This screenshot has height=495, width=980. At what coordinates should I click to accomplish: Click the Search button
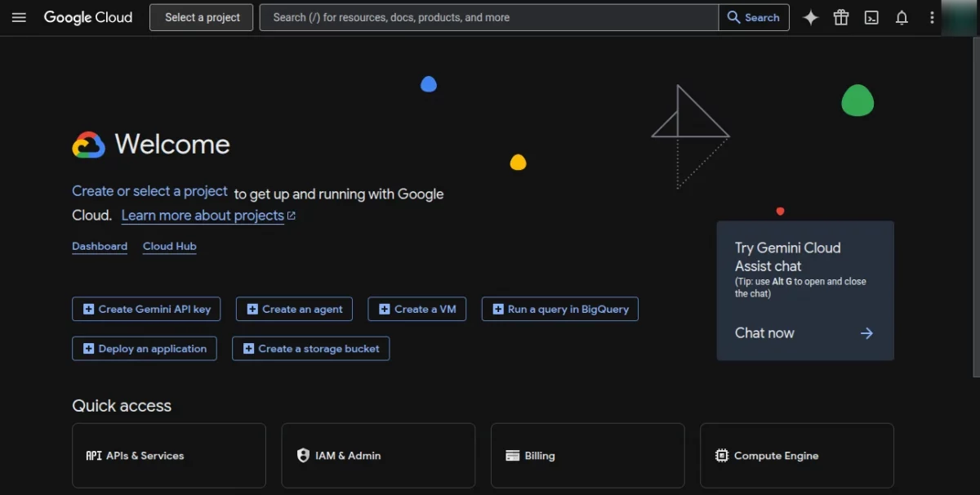click(754, 17)
